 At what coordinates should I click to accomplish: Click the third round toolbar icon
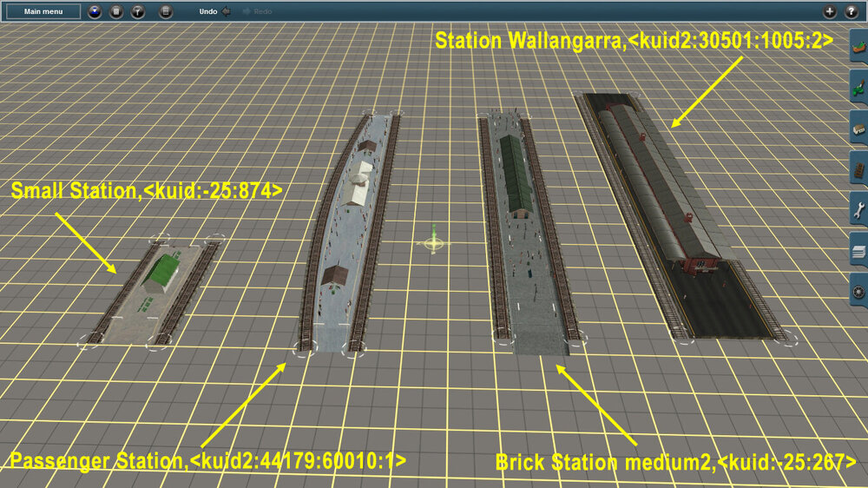point(138,11)
